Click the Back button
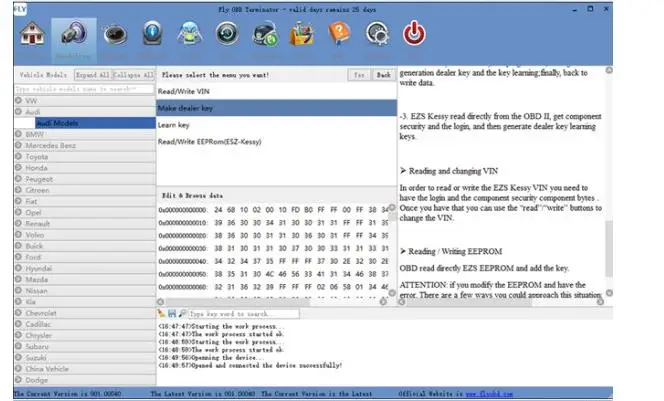Image resolution: width=664 pixels, height=401 pixels. click(384, 75)
